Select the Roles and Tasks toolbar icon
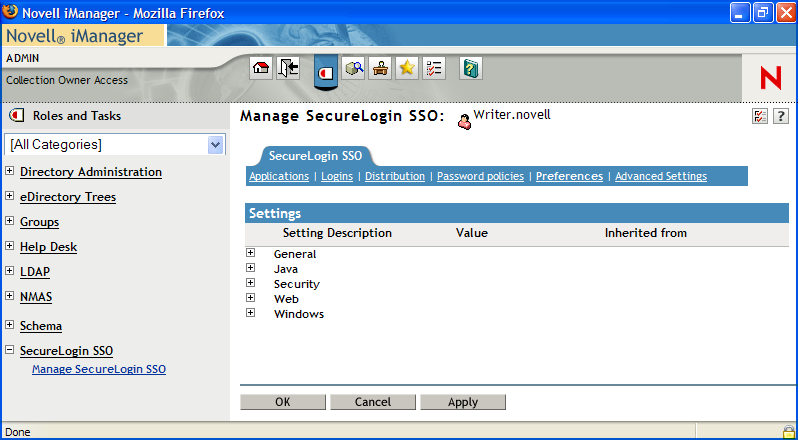 pos(326,73)
